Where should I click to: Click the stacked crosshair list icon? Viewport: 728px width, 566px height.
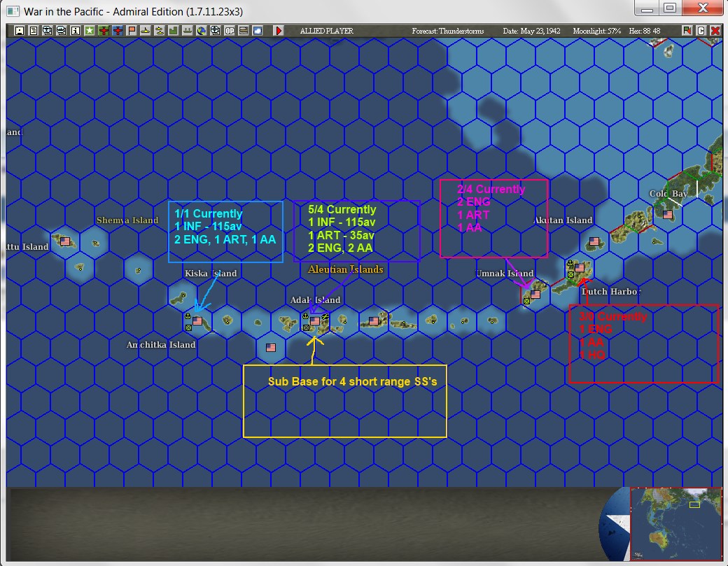[x=48, y=31]
